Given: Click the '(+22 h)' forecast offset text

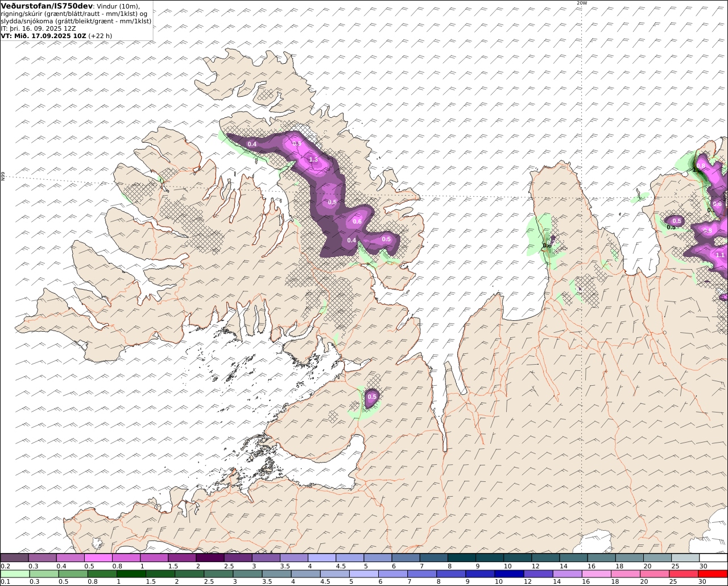Looking at the screenshot, I should pos(100,35).
